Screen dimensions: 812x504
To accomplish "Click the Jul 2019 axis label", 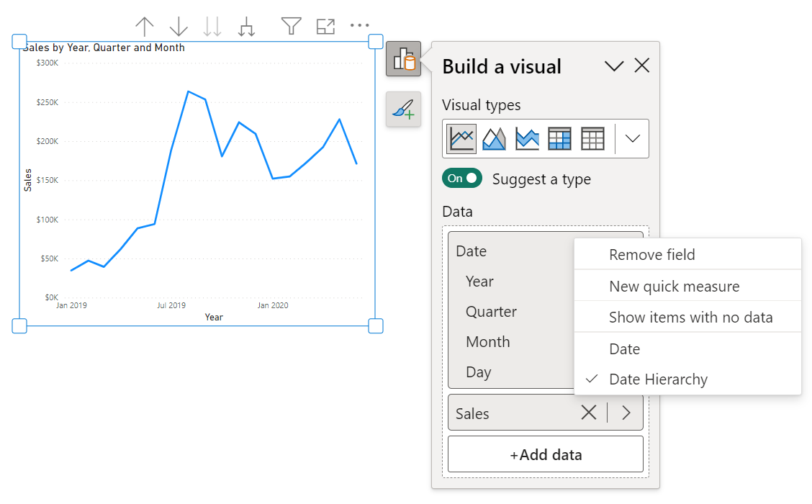I will click(171, 305).
